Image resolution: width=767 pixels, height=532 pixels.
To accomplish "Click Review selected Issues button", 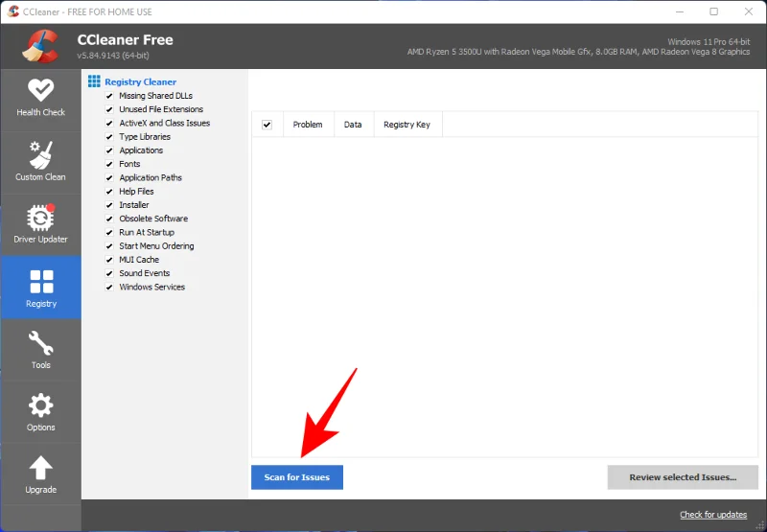I will [x=682, y=477].
